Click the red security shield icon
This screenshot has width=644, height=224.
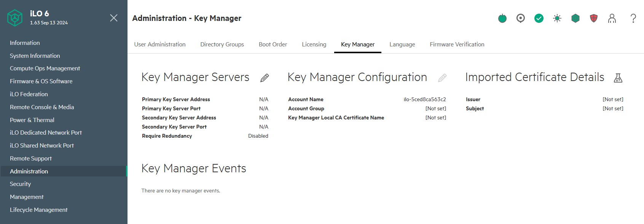(594, 18)
